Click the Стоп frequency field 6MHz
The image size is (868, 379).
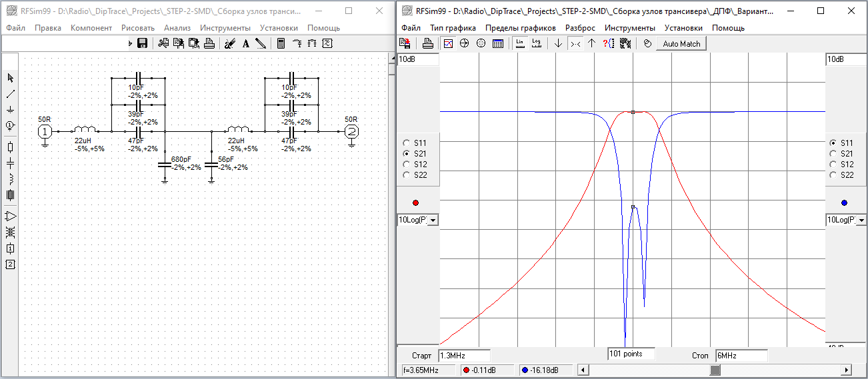[741, 356]
